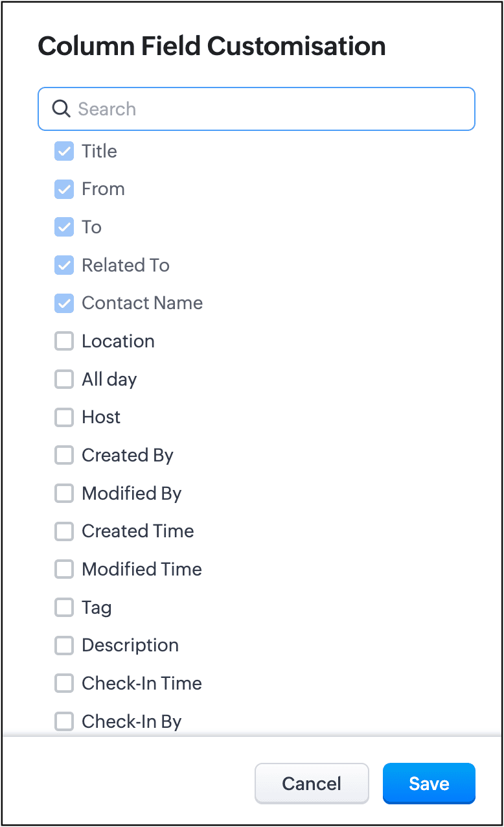Enable the Location column checkbox
504x827 pixels.
[x=64, y=342]
